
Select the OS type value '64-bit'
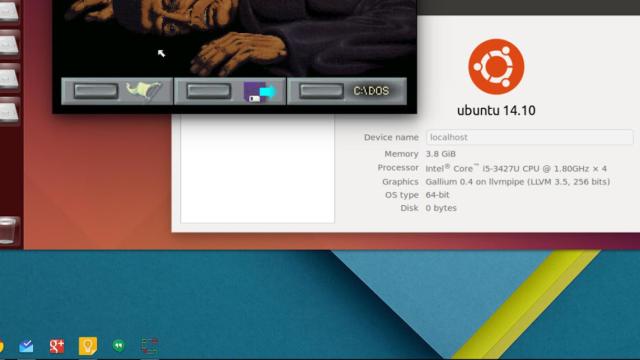(437, 195)
